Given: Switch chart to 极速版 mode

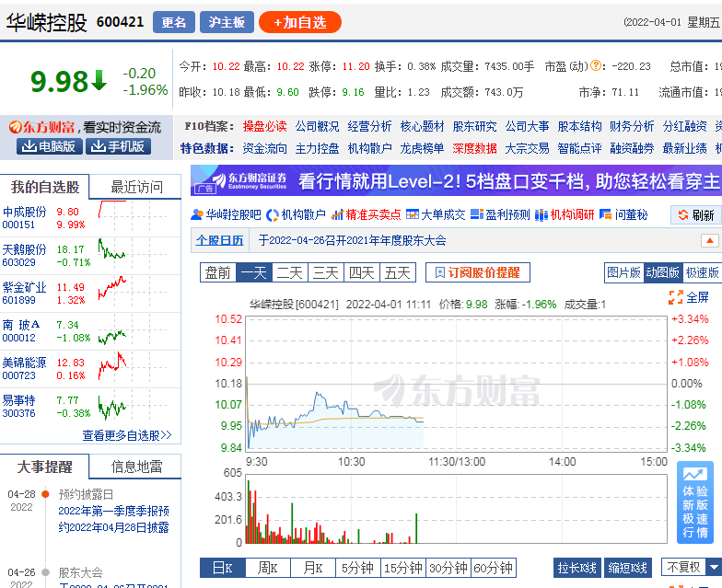Looking at the screenshot, I should (x=702, y=272).
